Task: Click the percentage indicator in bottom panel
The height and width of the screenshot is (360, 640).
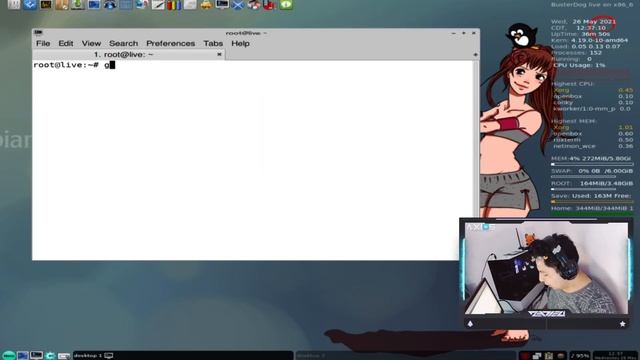Action: pos(579,356)
